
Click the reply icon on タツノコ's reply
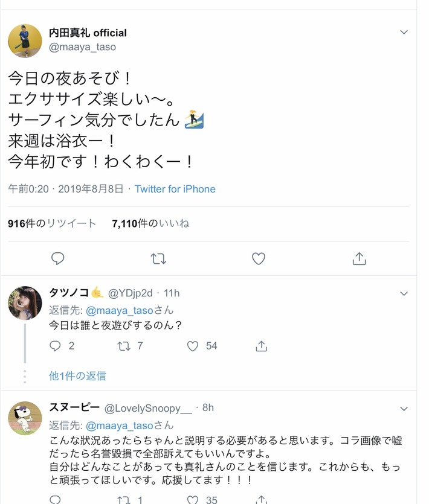tap(55, 346)
